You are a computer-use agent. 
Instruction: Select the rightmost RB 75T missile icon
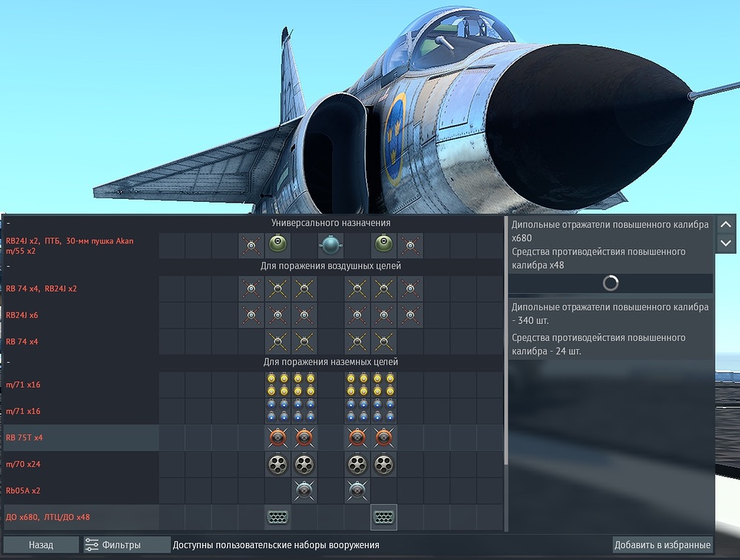pos(383,438)
